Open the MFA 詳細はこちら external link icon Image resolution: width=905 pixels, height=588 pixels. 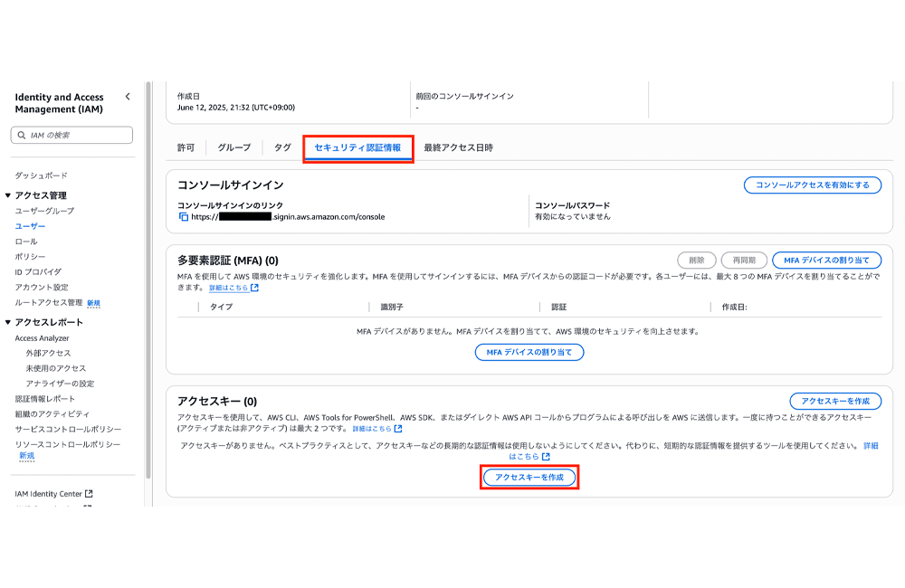pos(254,287)
